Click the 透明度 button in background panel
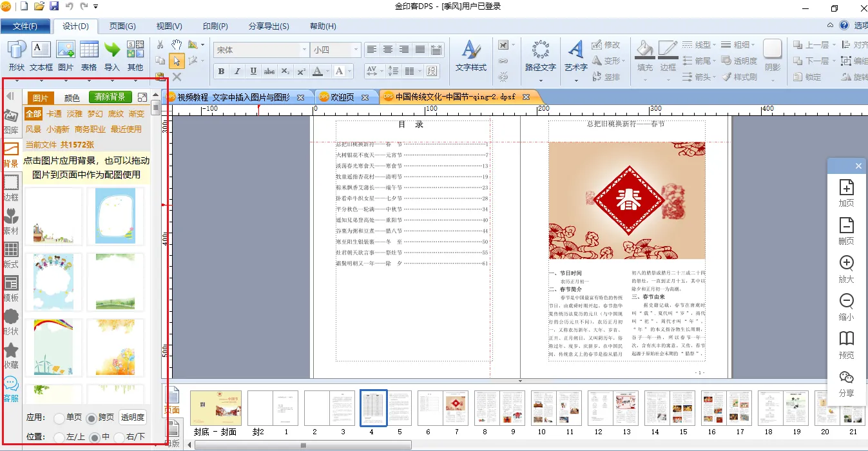868x451 pixels. tap(133, 417)
